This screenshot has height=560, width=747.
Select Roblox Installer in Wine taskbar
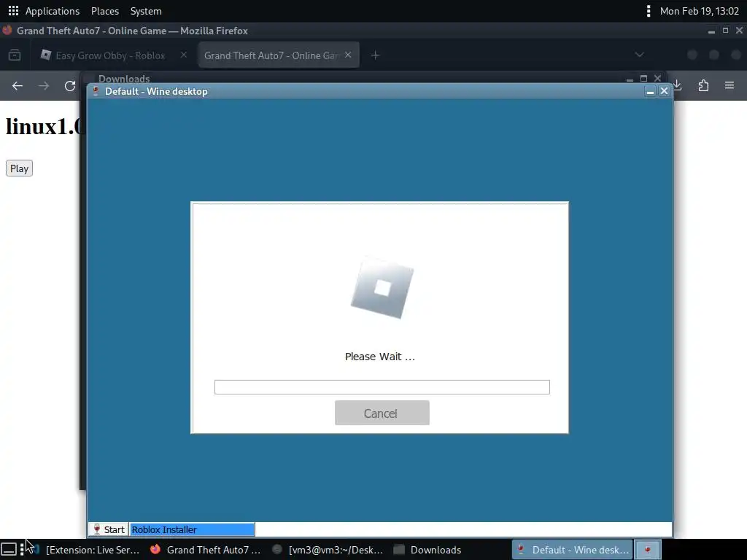coord(193,529)
